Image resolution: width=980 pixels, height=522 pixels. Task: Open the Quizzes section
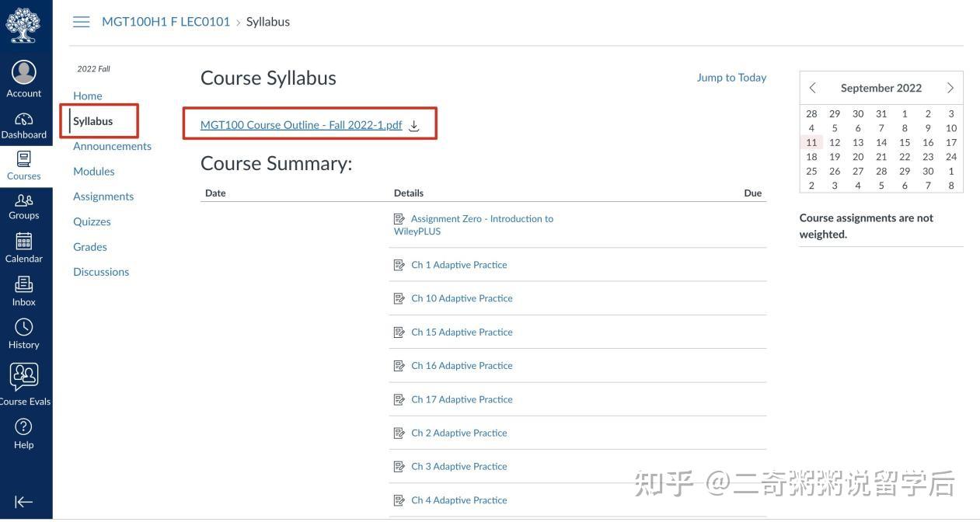pyautogui.click(x=92, y=221)
